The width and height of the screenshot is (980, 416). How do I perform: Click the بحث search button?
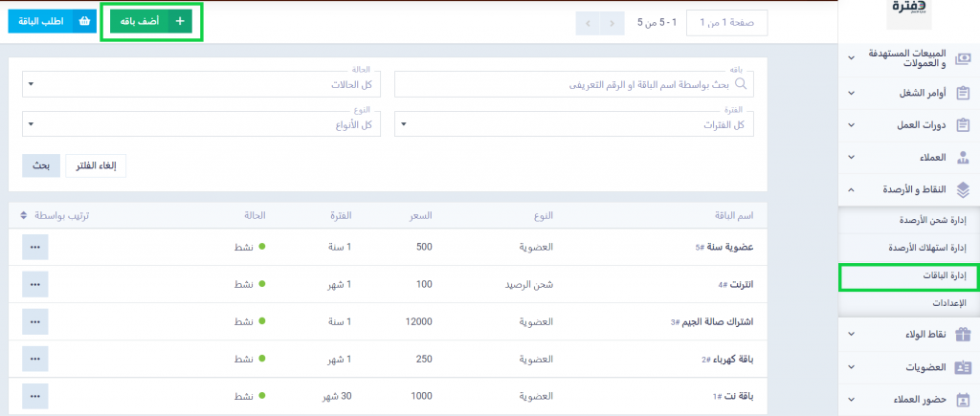(41, 166)
